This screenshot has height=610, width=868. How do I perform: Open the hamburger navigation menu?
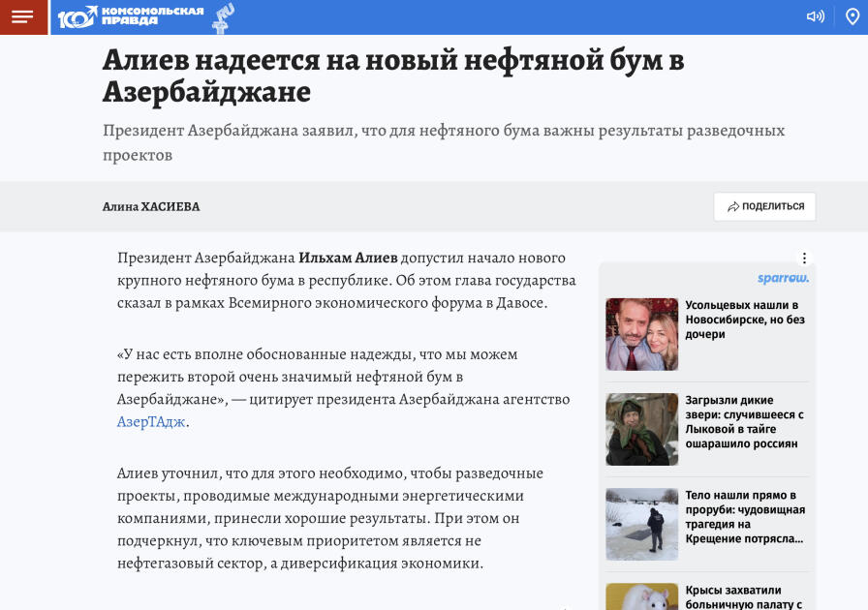tap(23, 16)
